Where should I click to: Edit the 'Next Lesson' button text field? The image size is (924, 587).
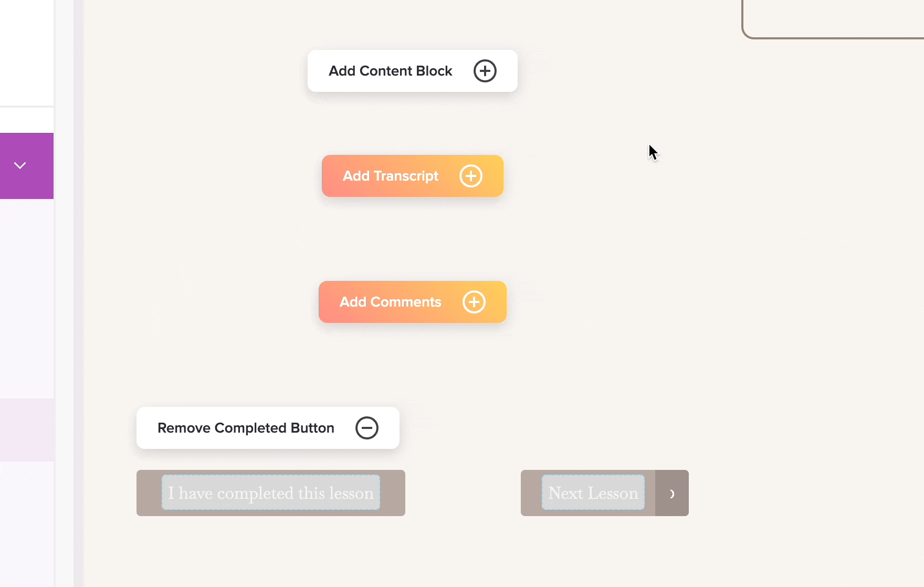point(593,493)
